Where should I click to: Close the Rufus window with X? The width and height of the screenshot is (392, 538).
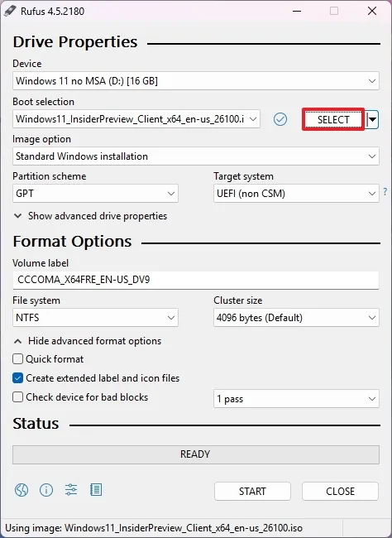tap(372, 11)
